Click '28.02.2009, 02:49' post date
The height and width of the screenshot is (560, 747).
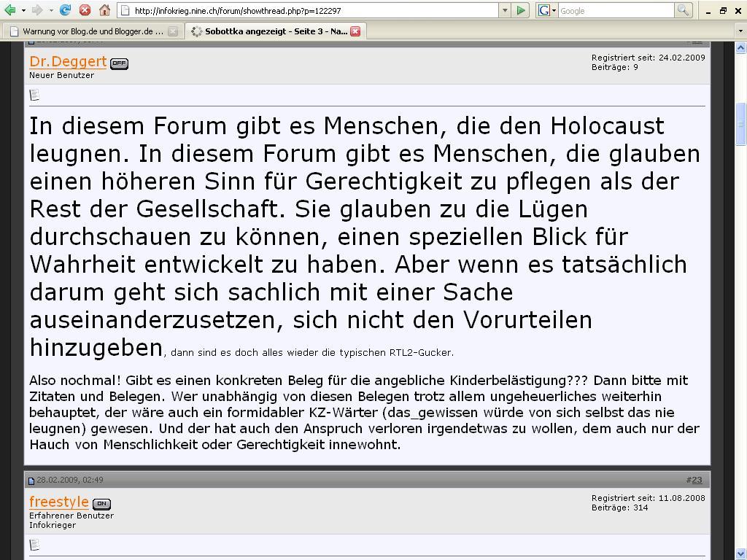coord(70,480)
